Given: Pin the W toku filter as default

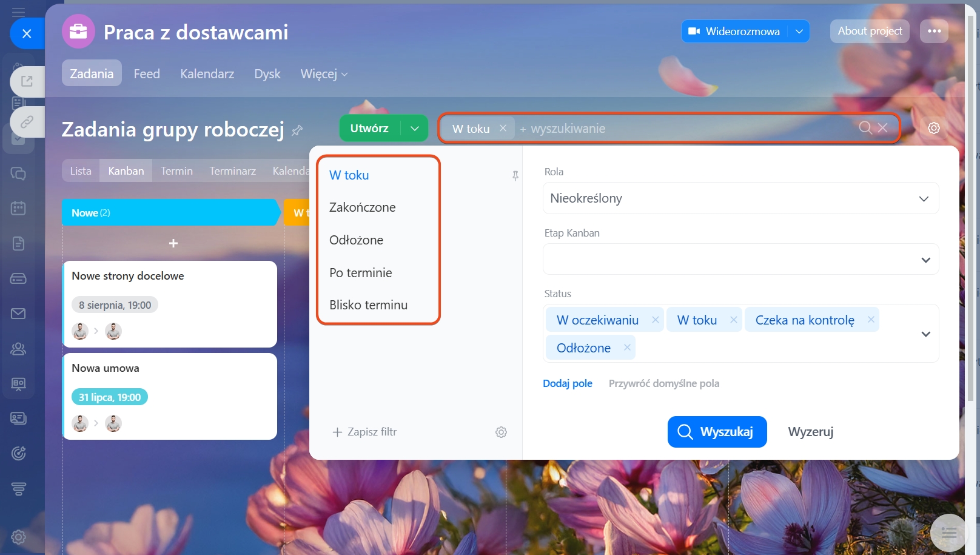Looking at the screenshot, I should pyautogui.click(x=515, y=175).
